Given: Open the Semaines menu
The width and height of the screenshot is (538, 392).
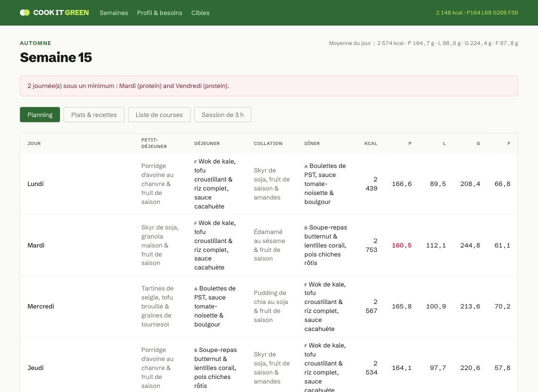Looking at the screenshot, I should click(114, 12).
